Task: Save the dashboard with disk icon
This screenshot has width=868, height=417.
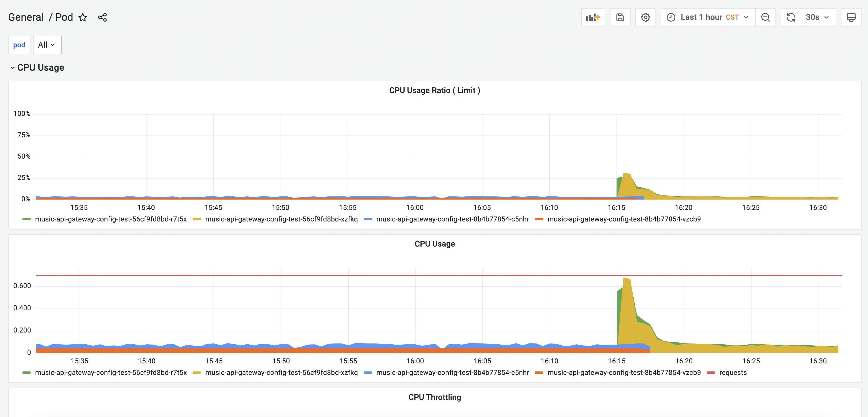Action: tap(620, 17)
